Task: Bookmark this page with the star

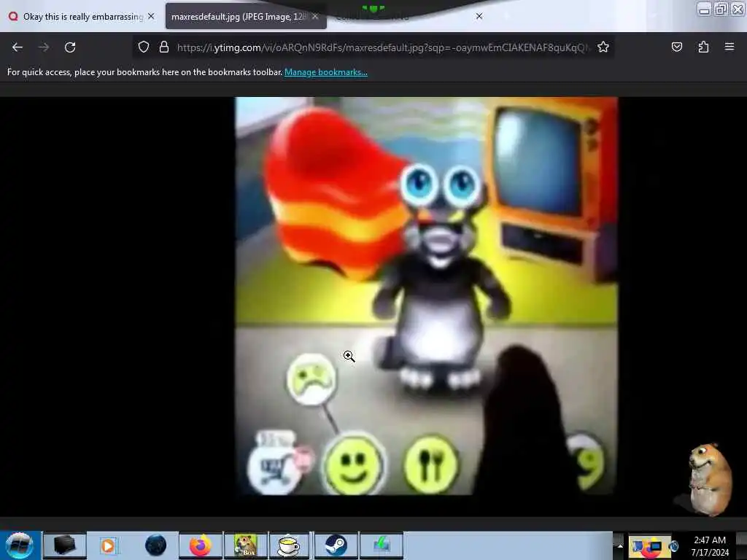Action: (603, 47)
